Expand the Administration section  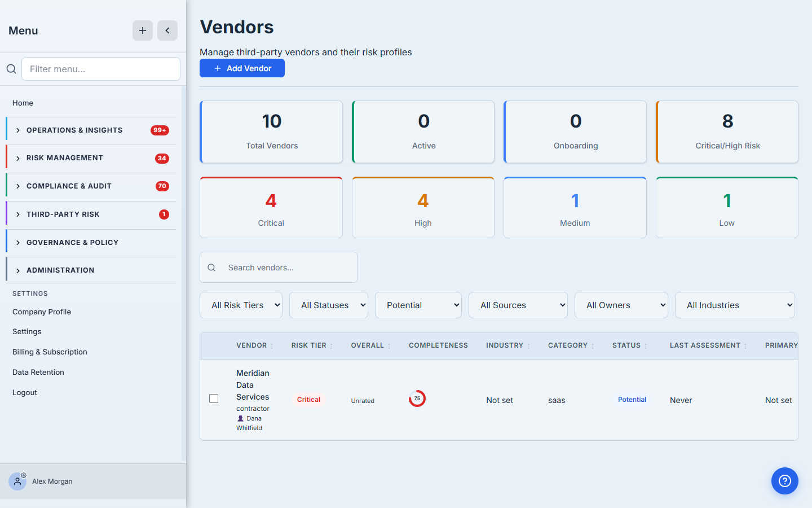[x=91, y=270]
